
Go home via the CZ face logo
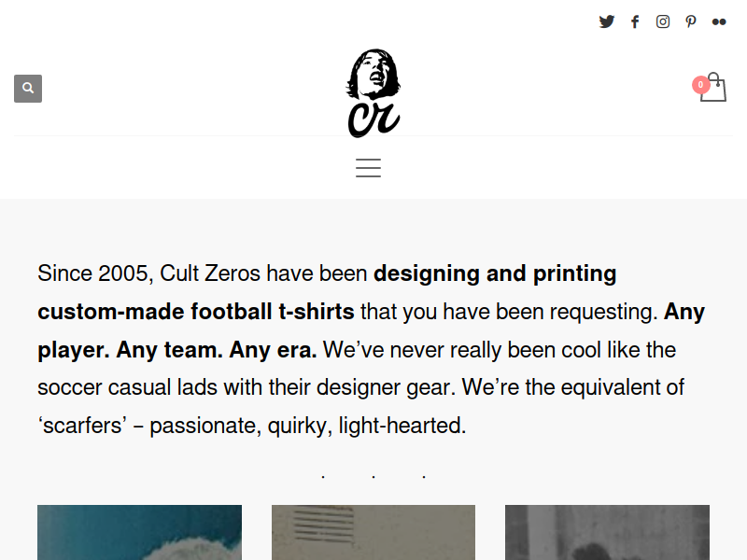tap(373, 93)
